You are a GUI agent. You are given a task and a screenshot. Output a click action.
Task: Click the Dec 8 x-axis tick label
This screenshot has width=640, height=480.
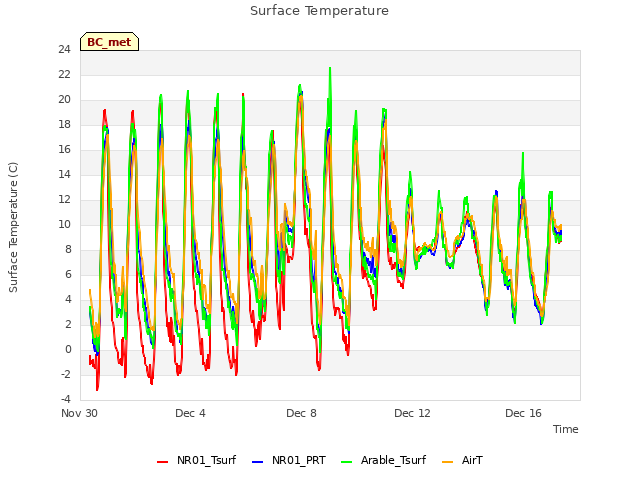301,413
